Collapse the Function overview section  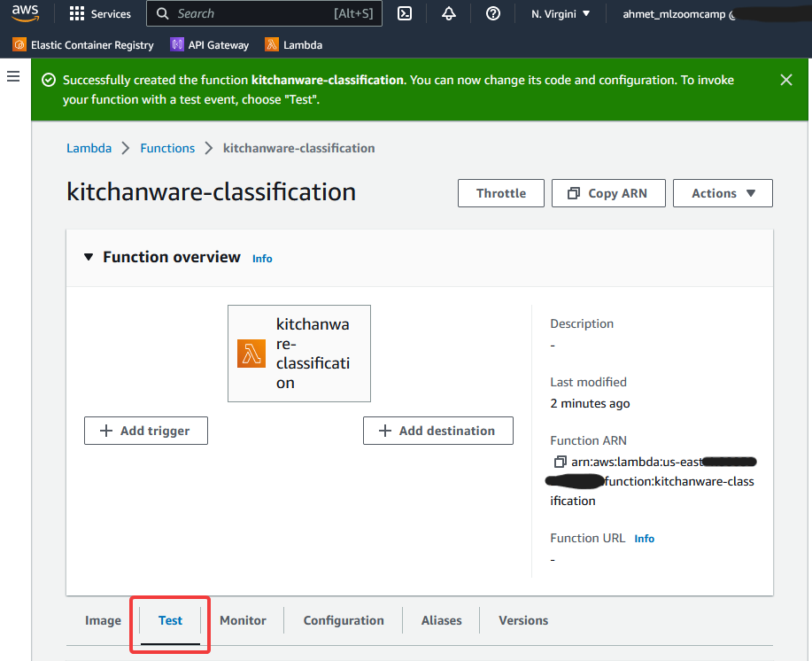point(89,257)
